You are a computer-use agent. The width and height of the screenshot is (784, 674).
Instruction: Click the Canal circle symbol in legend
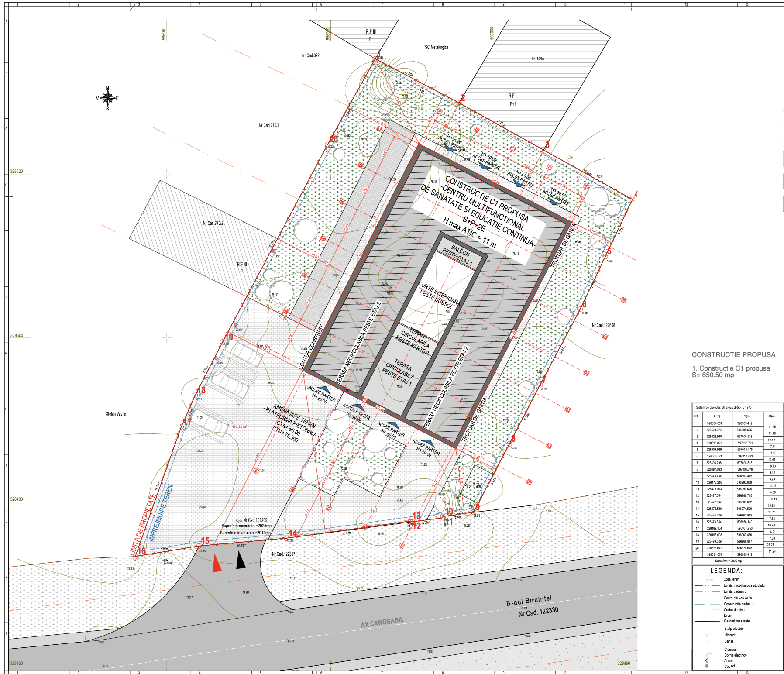click(x=707, y=641)
